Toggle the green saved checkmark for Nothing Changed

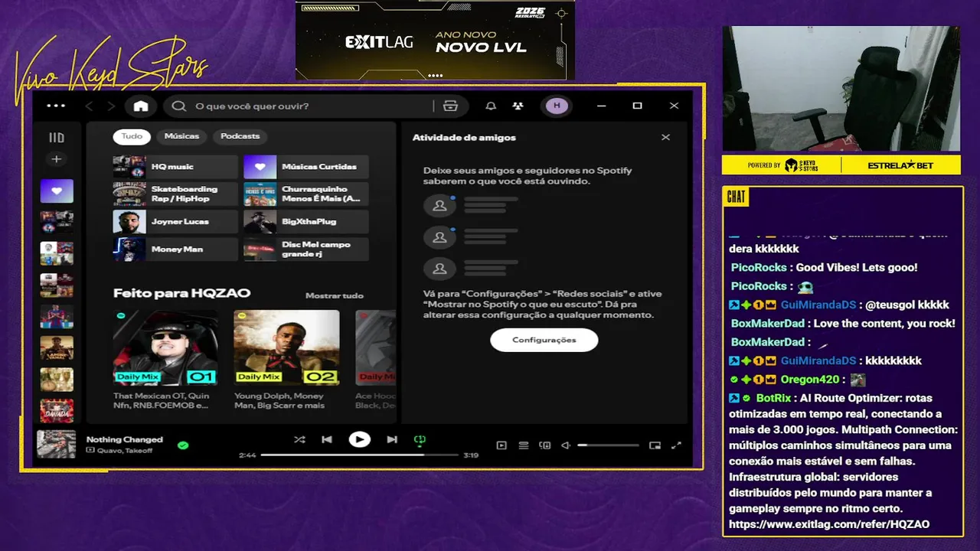(x=183, y=445)
